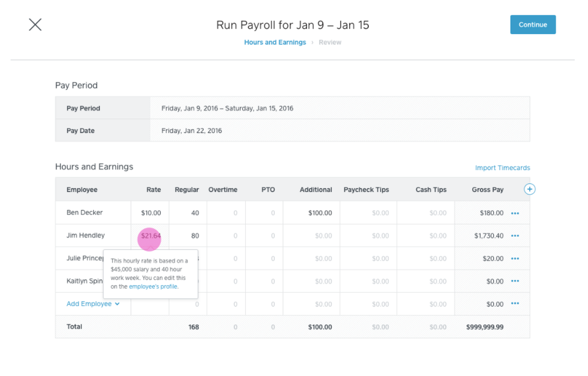Screen dimensions: 588x376
Task: Open more options for Ben Decker row
Action: click(515, 213)
